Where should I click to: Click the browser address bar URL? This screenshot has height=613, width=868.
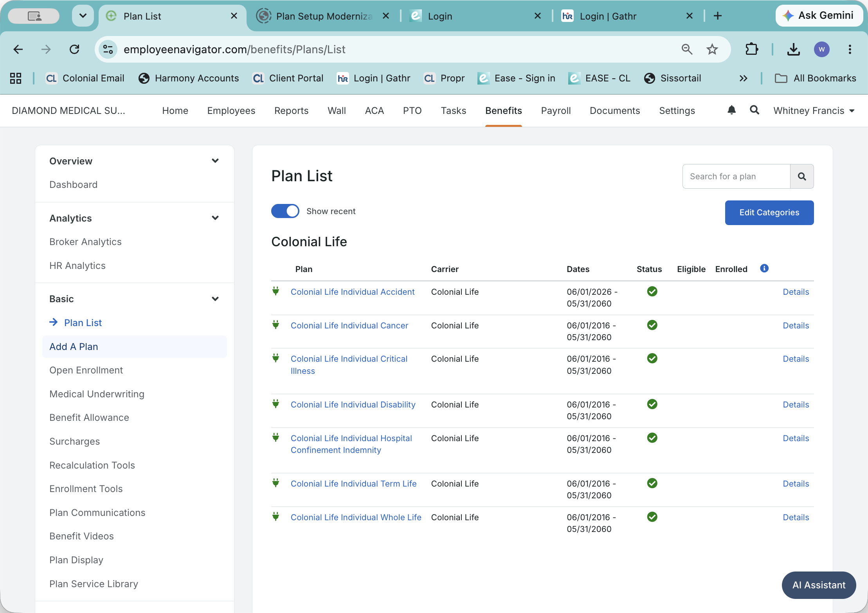(x=234, y=49)
